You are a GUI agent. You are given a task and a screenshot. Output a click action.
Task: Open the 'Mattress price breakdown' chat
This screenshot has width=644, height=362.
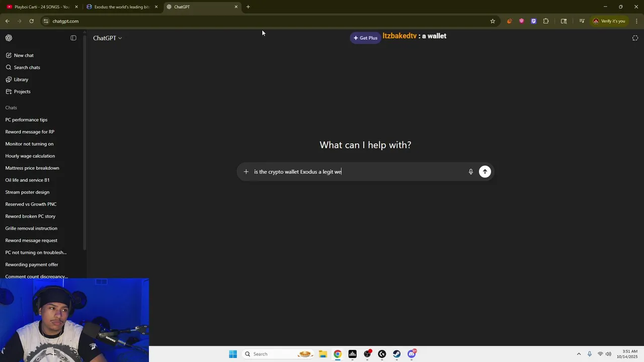click(x=32, y=168)
